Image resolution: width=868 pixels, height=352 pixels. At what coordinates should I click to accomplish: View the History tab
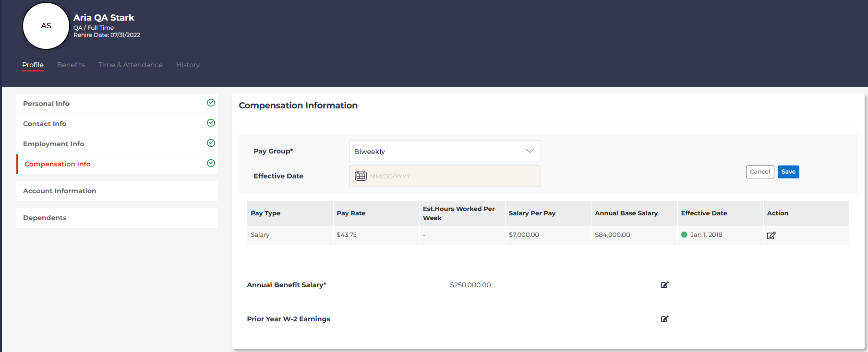coord(188,65)
